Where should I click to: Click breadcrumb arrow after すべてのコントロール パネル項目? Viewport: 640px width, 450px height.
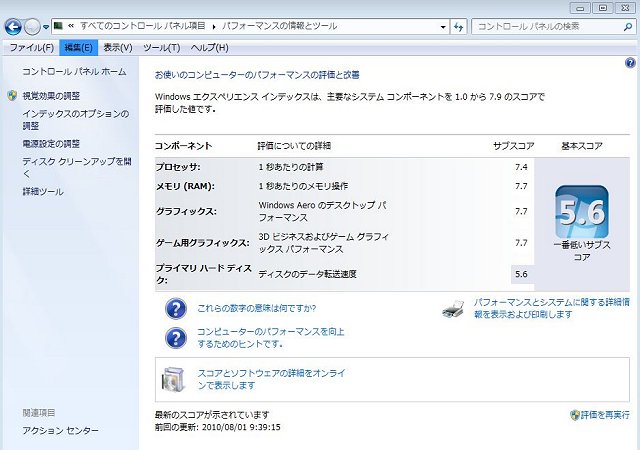[214, 27]
